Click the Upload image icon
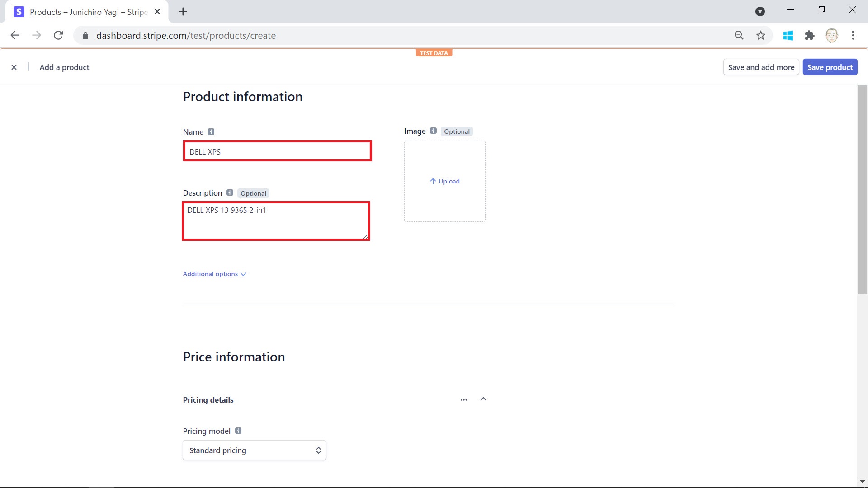868x488 pixels. point(433,181)
